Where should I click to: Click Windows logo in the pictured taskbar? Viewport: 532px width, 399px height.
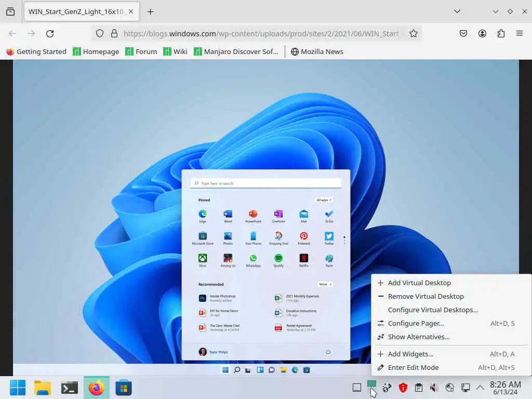225,370
